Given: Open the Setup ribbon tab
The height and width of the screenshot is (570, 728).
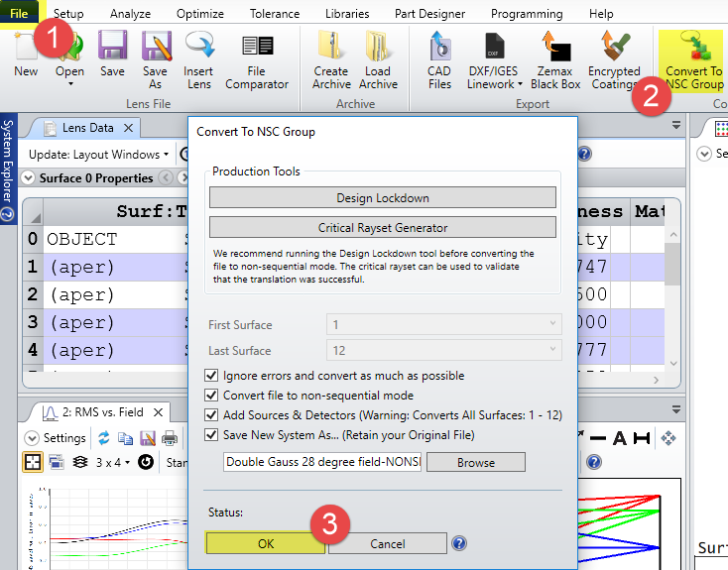Looking at the screenshot, I should tap(68, 14).
